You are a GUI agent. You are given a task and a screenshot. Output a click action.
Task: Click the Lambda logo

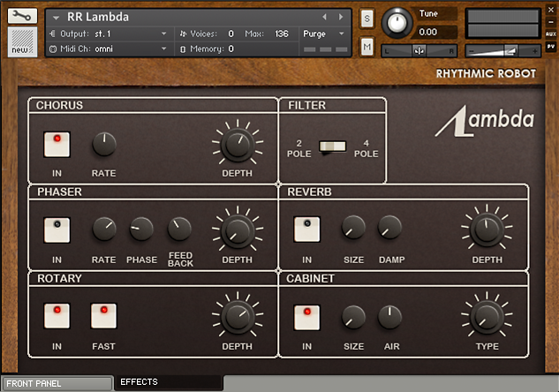click(485, 121)
